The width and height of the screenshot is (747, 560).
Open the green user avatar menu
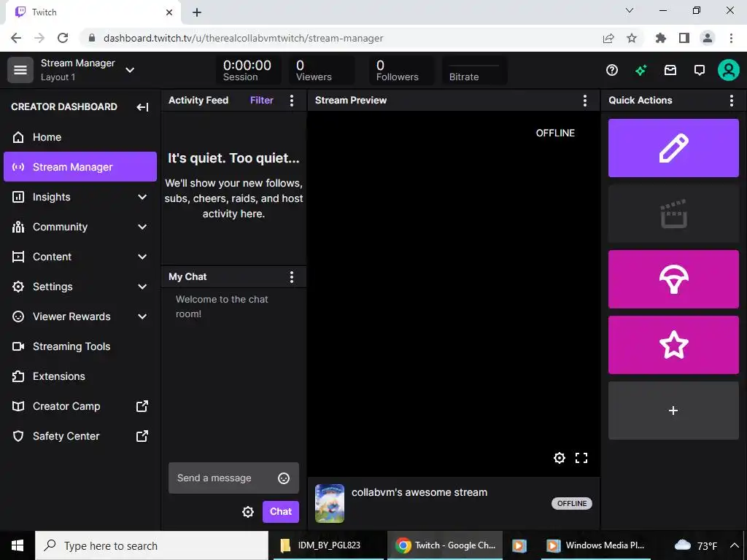pyautogui.click(x=729, y=70)
